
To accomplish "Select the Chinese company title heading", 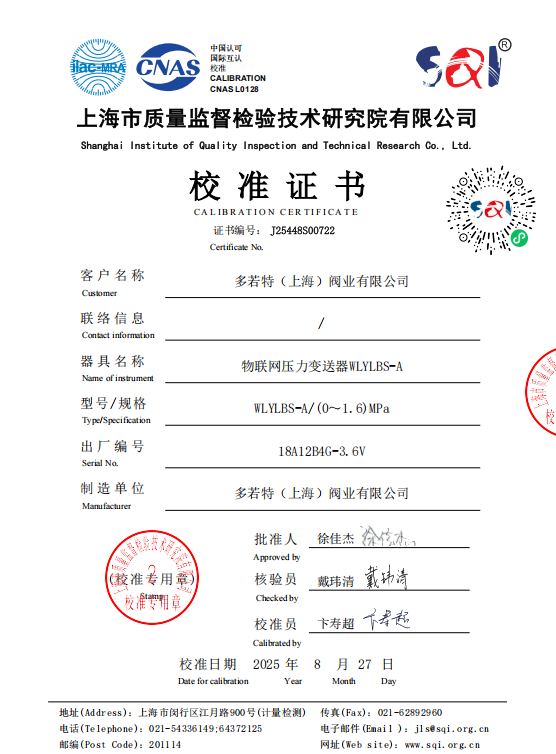I will pyautogui.click(x=277, y=118).
